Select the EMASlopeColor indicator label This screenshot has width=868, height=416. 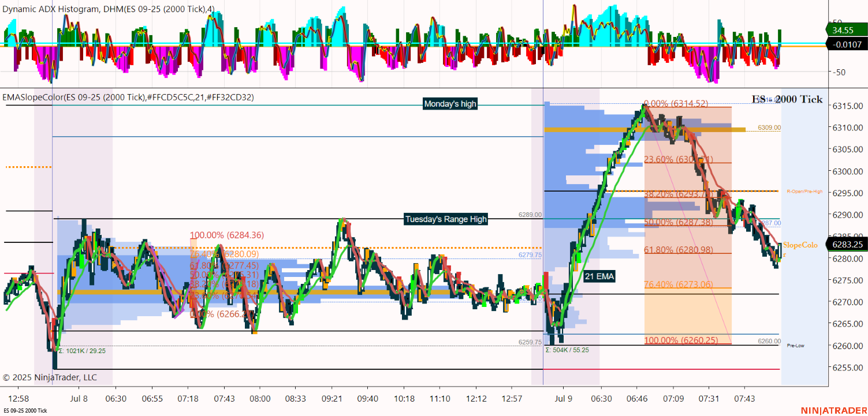pyautogui.click(x=128, y=98)
